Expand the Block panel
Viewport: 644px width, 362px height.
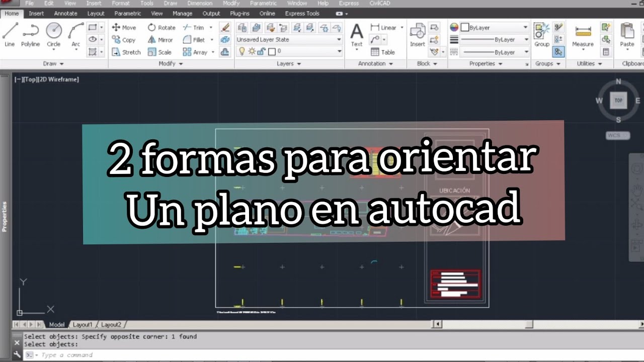pos(427,64)
